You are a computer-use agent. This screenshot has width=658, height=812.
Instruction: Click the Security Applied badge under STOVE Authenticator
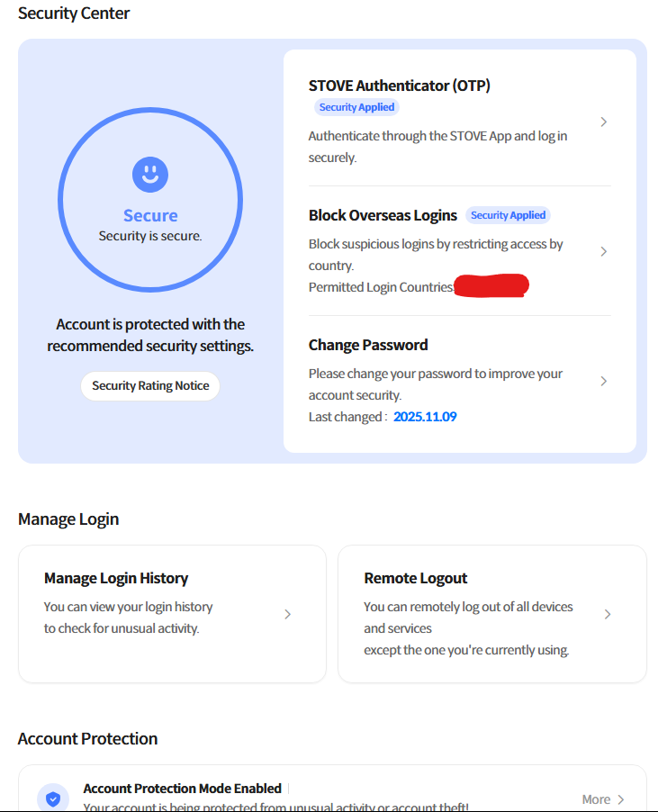[356, 107]
